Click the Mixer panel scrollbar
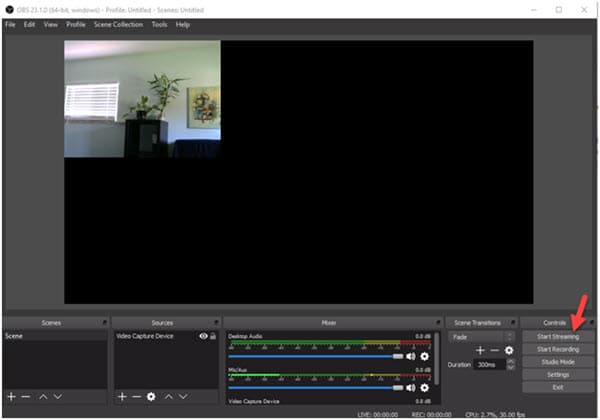 click(437, 358)
